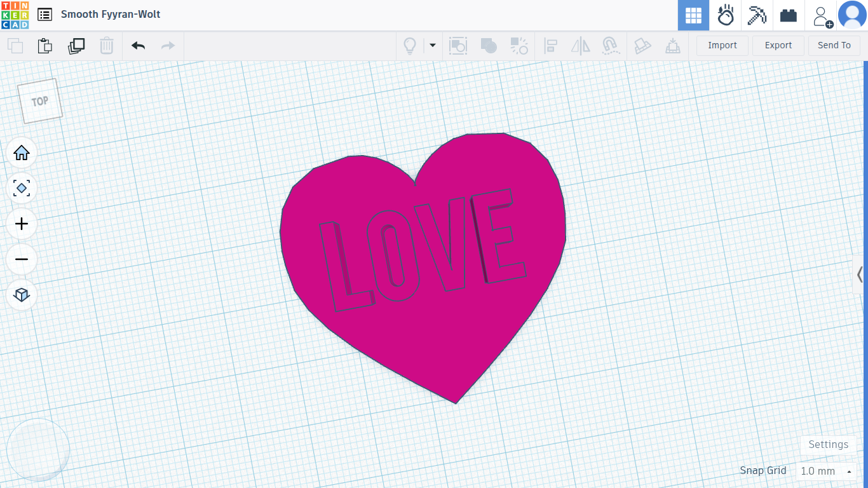Zoom out with the minus button
Viewport: 868px width, 488px height.
click(x=22, y=259)
